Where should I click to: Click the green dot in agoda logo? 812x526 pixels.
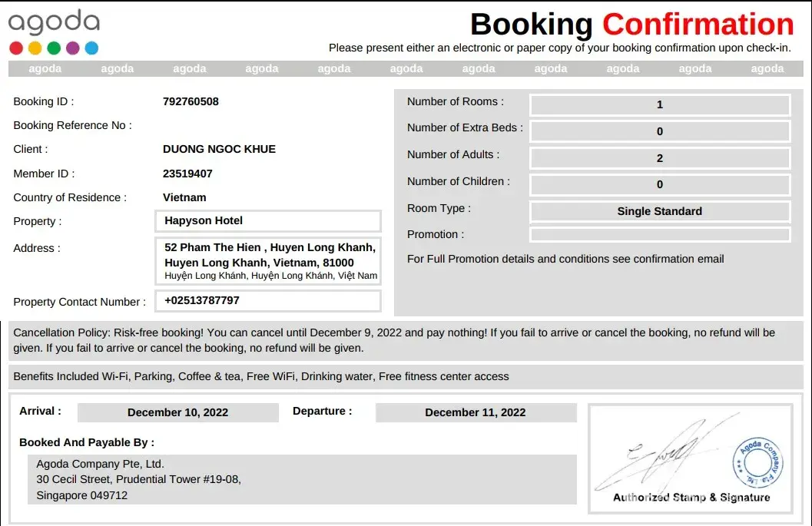pyautogui.click(x=54, y=48)
